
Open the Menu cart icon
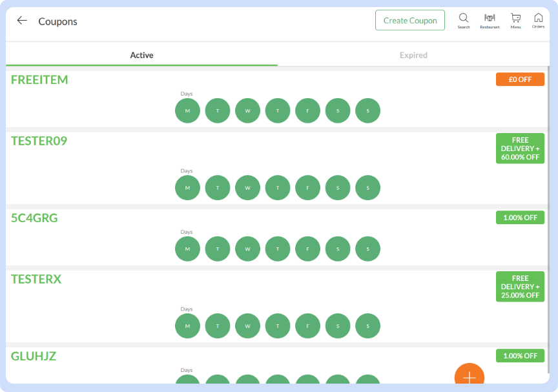[515, 20]
